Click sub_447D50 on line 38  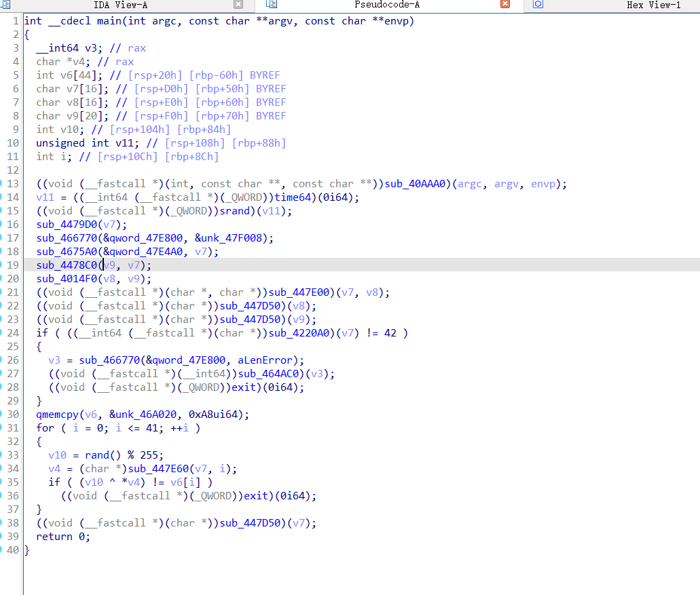pos(250,522)
